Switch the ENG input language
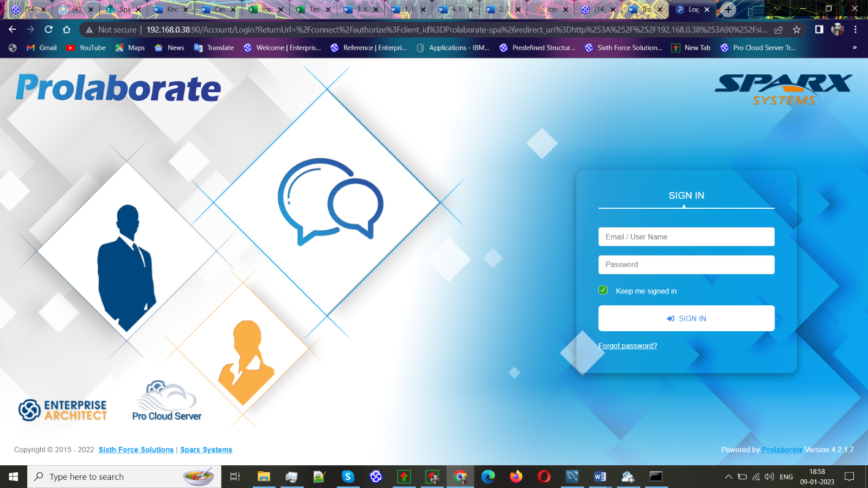Viewport: 868px width, 488px height. [786, 477]
